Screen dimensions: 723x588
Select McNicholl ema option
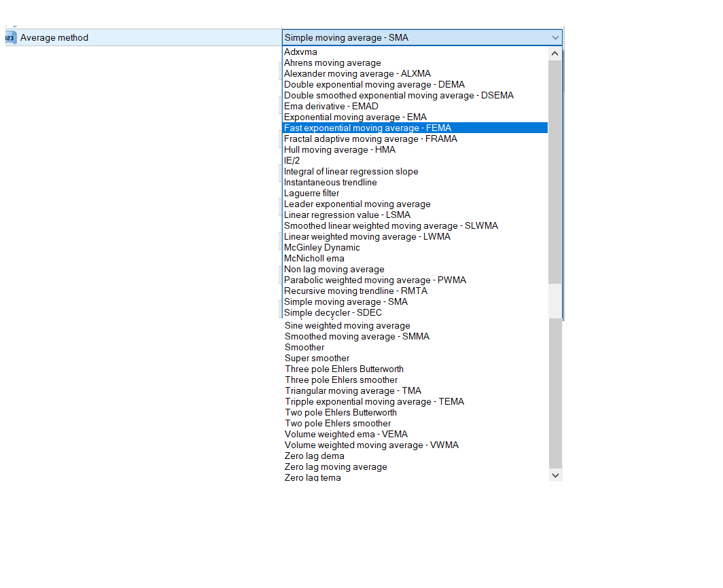(314, 259)
